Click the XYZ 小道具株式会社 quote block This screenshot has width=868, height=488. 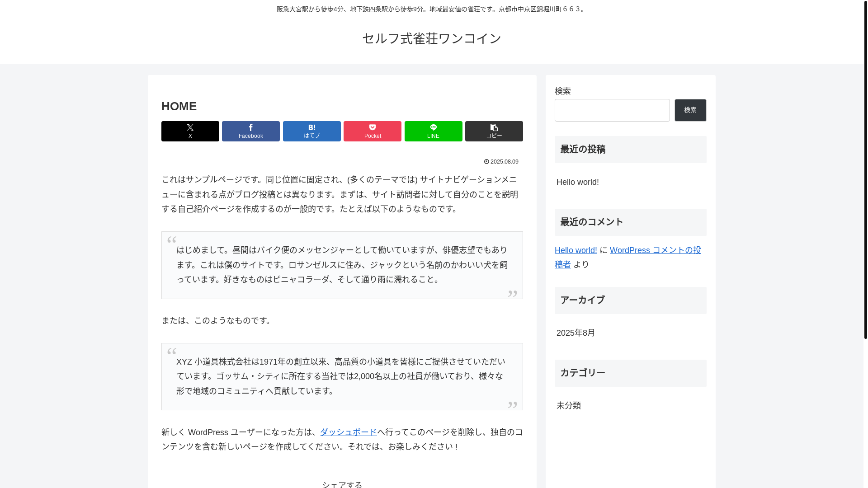(342, 377)
